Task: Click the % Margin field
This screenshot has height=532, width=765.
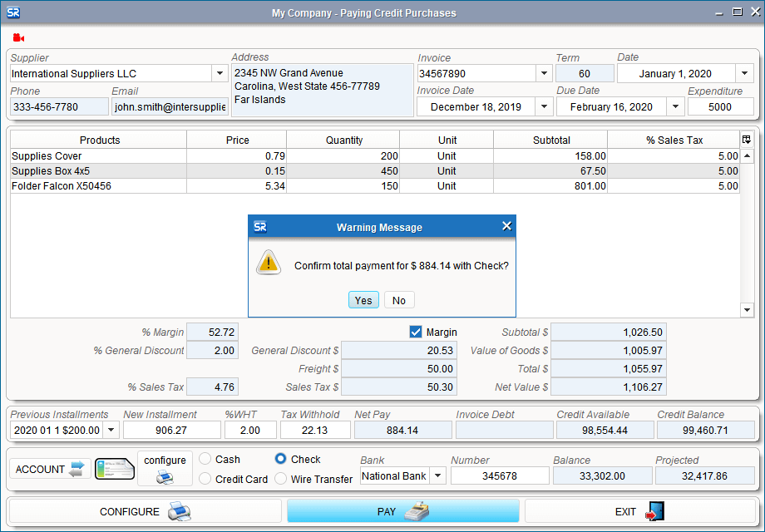Action: 212,332
